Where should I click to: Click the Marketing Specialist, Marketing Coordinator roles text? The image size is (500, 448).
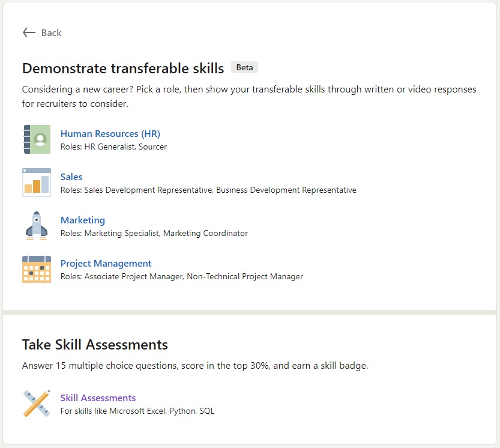pyautogui.click(x=154, y=233)
